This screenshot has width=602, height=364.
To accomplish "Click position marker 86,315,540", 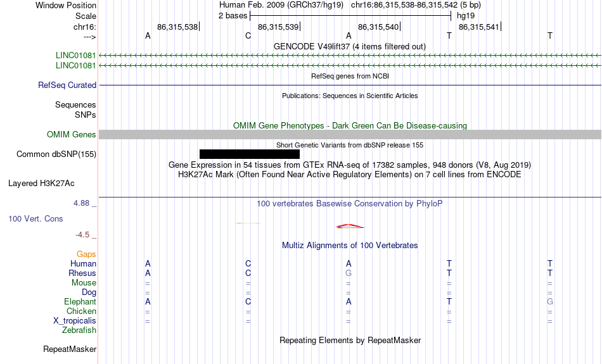I will pyautogui.click(x=379, y=27).
